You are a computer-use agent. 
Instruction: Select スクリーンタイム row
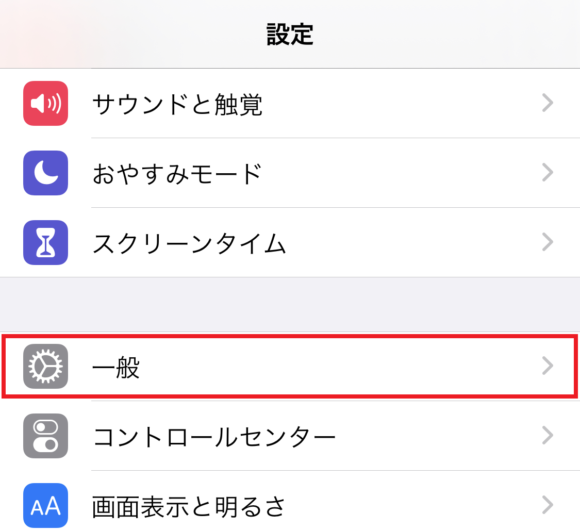[290, 242]
